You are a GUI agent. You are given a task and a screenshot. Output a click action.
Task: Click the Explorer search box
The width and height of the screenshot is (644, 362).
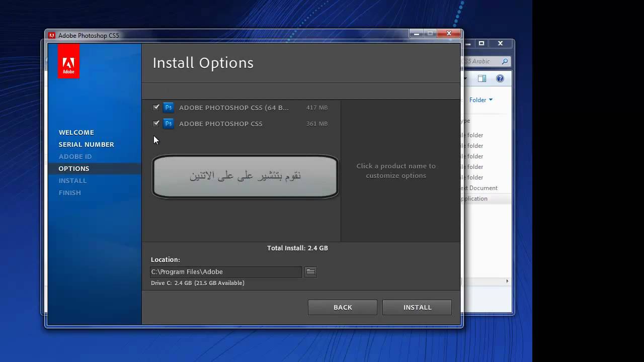tap(486, 61)
